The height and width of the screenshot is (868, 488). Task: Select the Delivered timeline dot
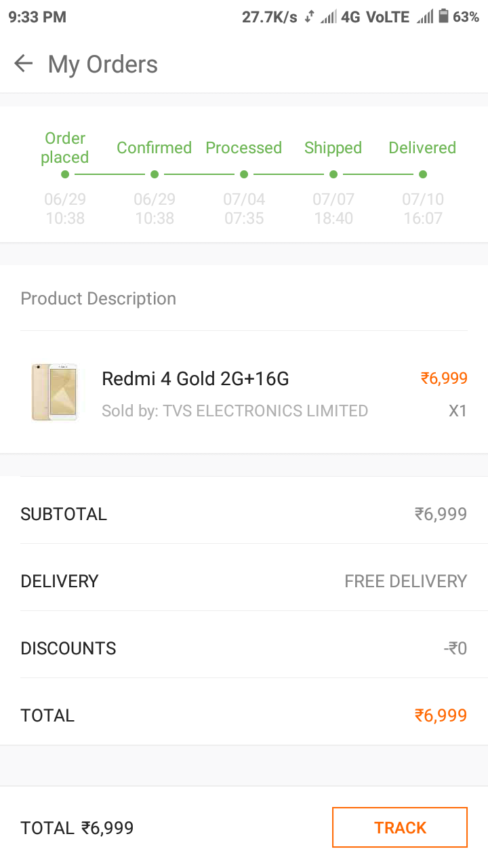tap(423, 174)
